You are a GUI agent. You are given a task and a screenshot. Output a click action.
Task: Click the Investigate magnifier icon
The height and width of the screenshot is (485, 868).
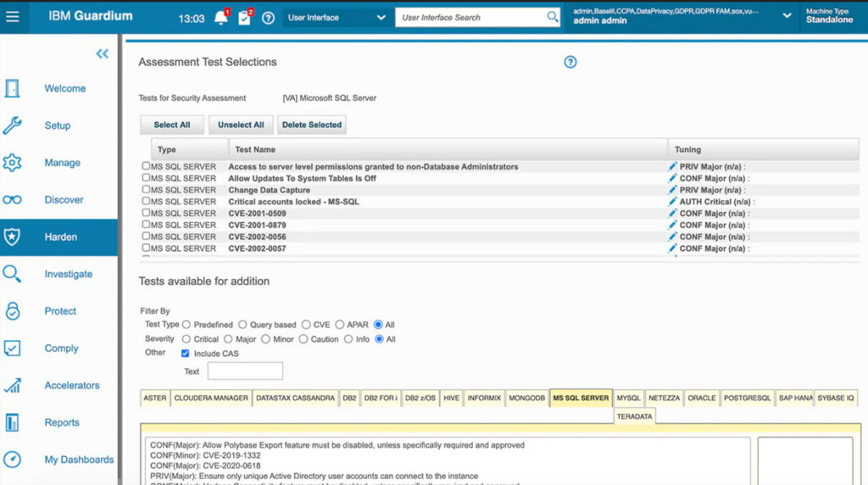tap(12, 274)
